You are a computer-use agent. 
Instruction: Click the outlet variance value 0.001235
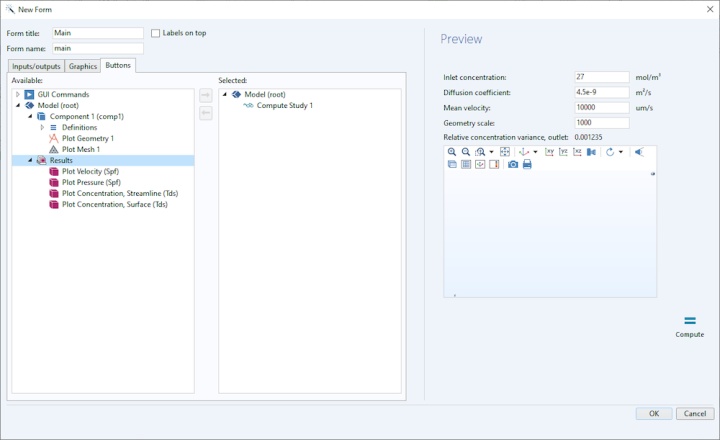coord(588,137)
